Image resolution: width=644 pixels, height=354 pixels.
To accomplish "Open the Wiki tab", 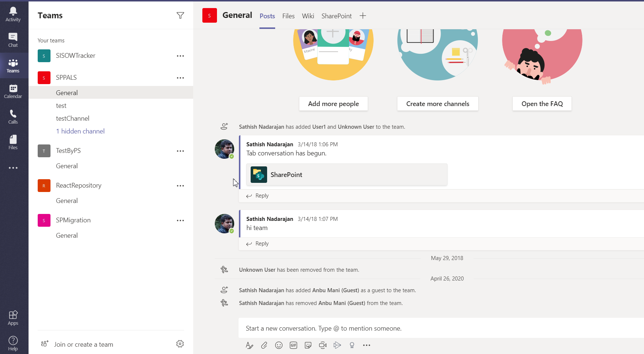I will [308, 16].
